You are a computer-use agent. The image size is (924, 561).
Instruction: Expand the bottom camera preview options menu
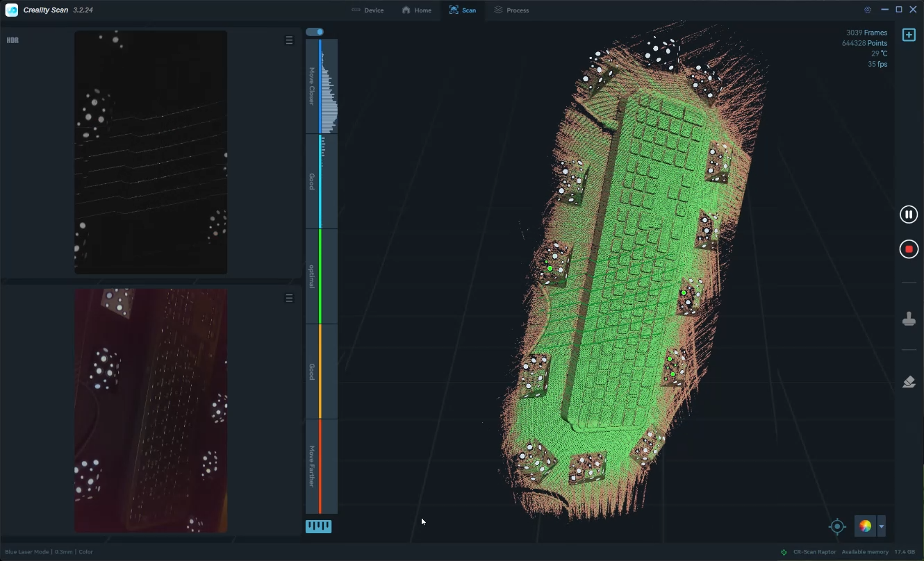(289, 297)
